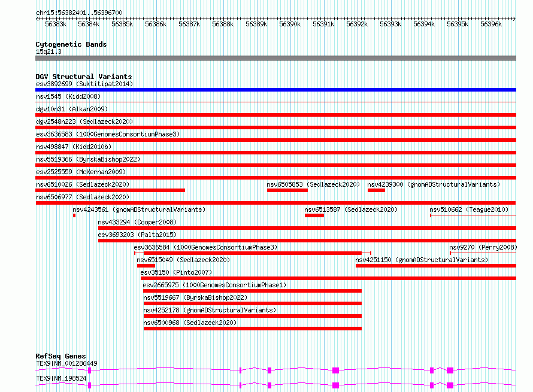The width and height of the screenshot is (533, 392).
Task: Select nsv6505853 (Sedlazeck2020) label
Action: pos(313,184)
